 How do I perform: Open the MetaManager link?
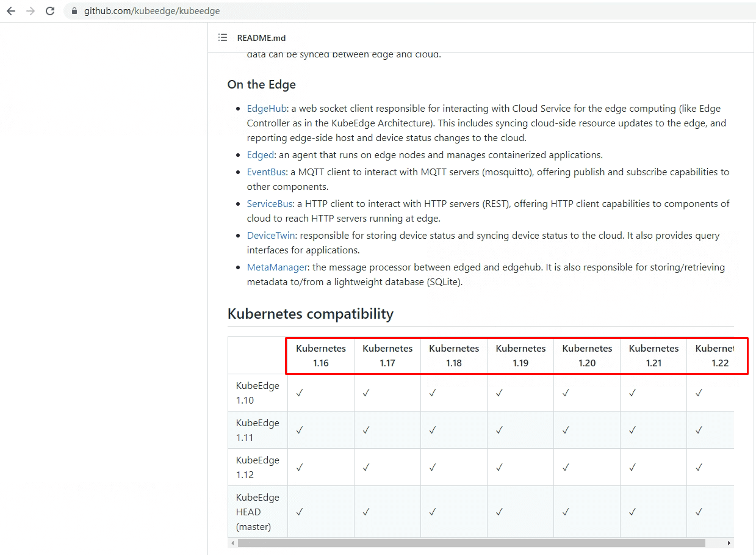[x=278, y=267]
